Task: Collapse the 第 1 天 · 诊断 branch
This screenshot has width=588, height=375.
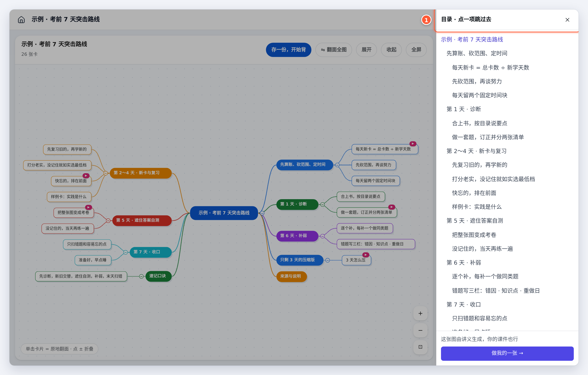Action: (322, 204)
